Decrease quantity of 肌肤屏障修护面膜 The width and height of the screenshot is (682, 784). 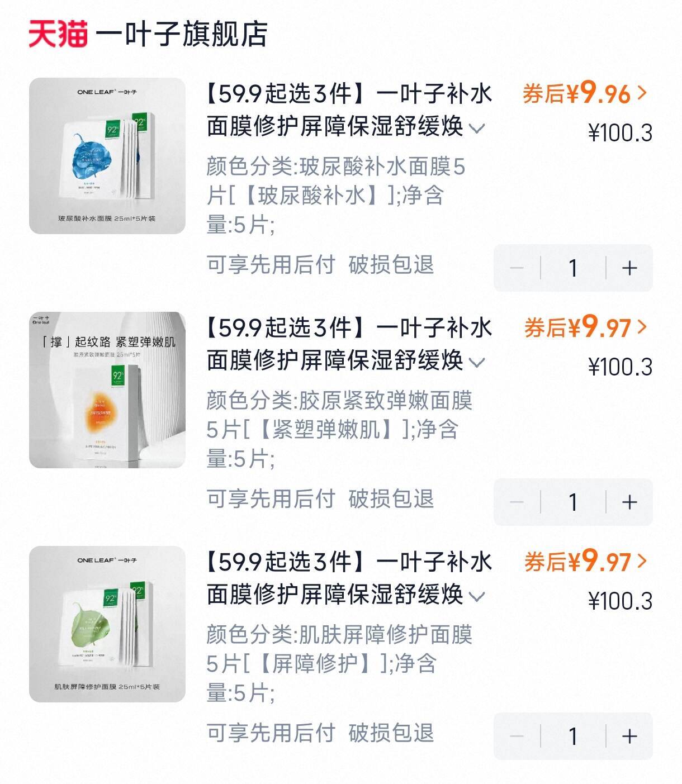point(517,737)
